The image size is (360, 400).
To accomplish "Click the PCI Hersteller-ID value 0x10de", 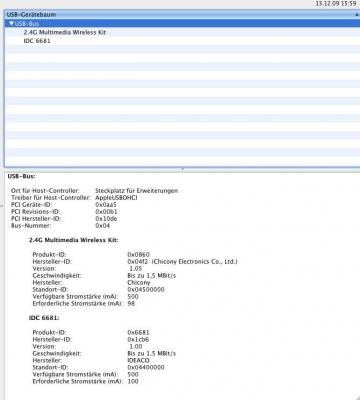I will click(x=106, y=219).
